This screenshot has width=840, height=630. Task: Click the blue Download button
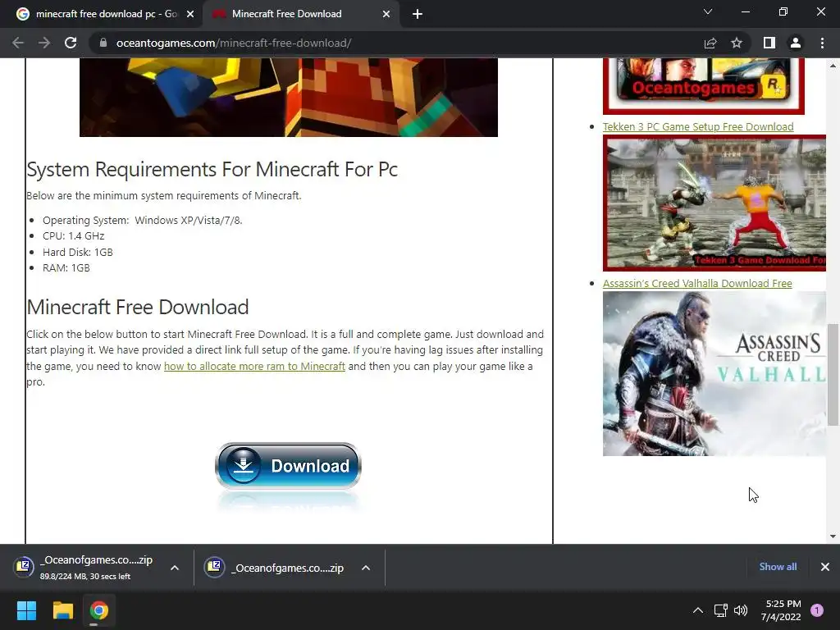[x=288, y=466]
